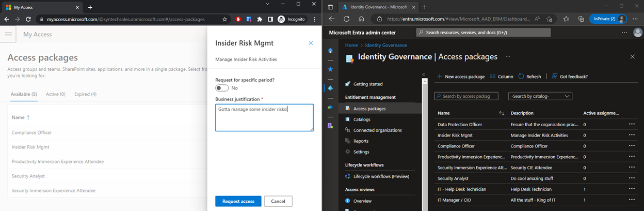Collapse the Identity Governance side menu
644x211 pixels.
[424, 74]
